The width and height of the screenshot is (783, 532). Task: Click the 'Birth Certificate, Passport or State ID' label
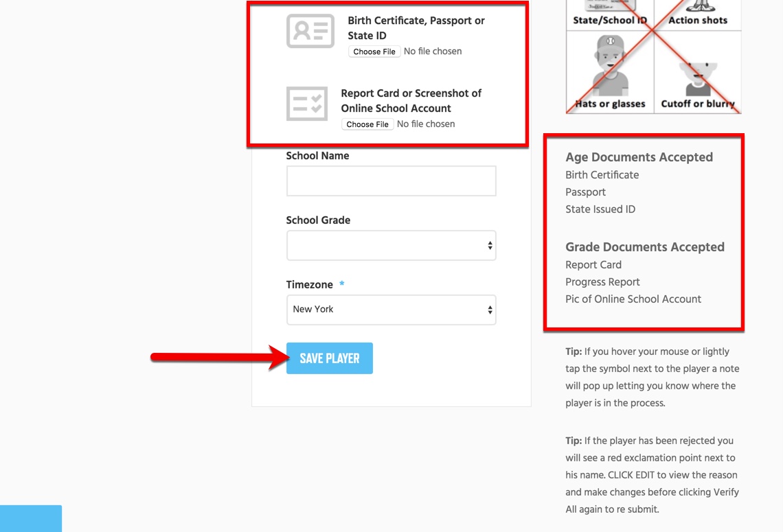click(x=416, y=28)
